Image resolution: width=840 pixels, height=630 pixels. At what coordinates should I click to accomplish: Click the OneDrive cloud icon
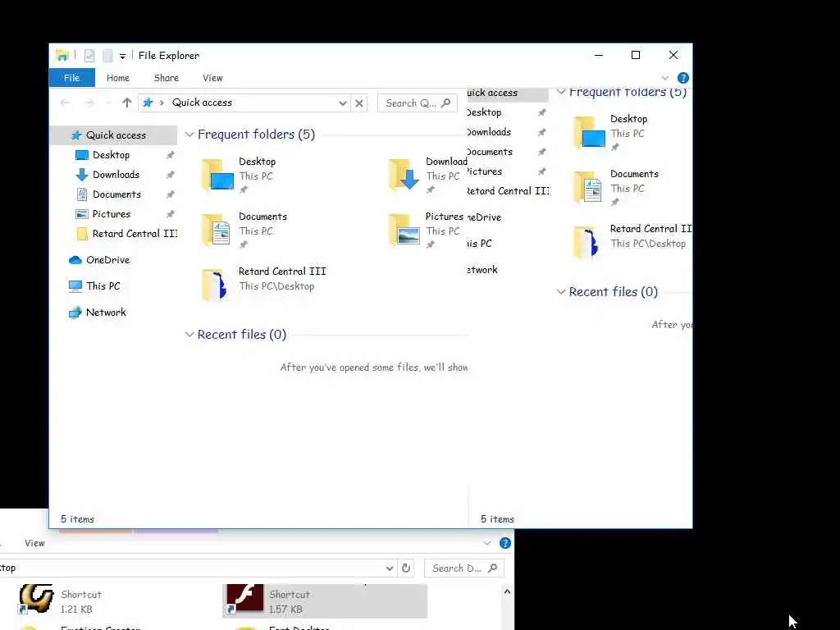75,260
